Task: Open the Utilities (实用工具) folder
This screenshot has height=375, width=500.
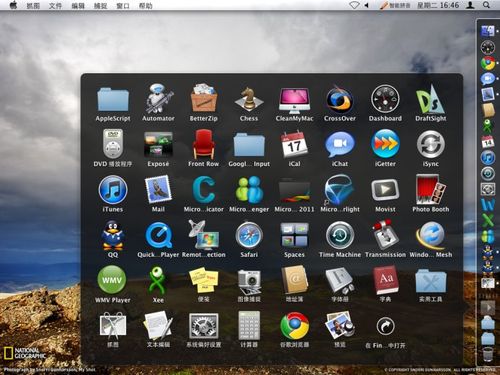Action: 430,281
